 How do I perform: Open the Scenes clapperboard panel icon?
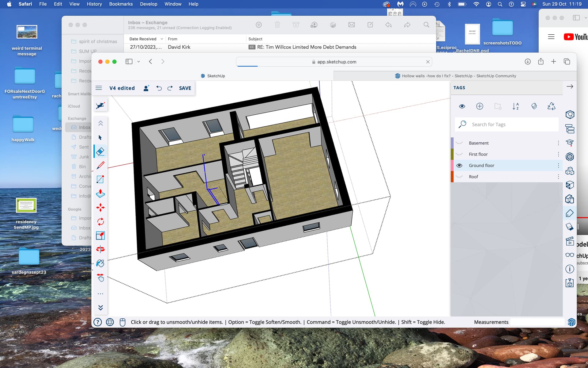(570, 241)
